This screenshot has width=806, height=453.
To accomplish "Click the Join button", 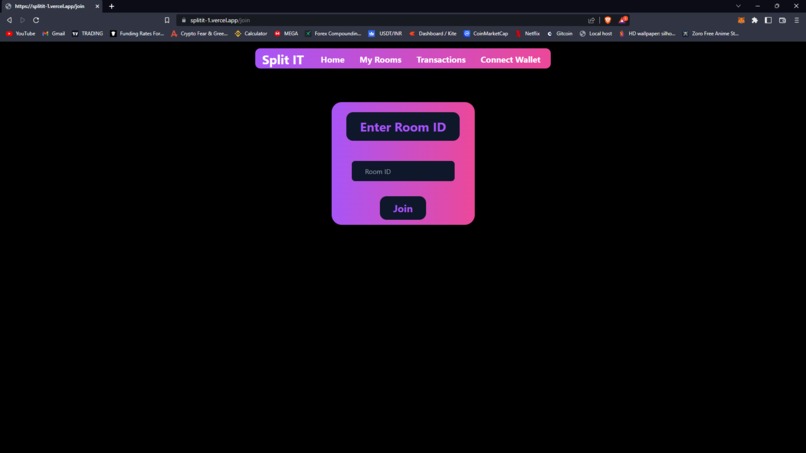I will (x=403, y=208).
